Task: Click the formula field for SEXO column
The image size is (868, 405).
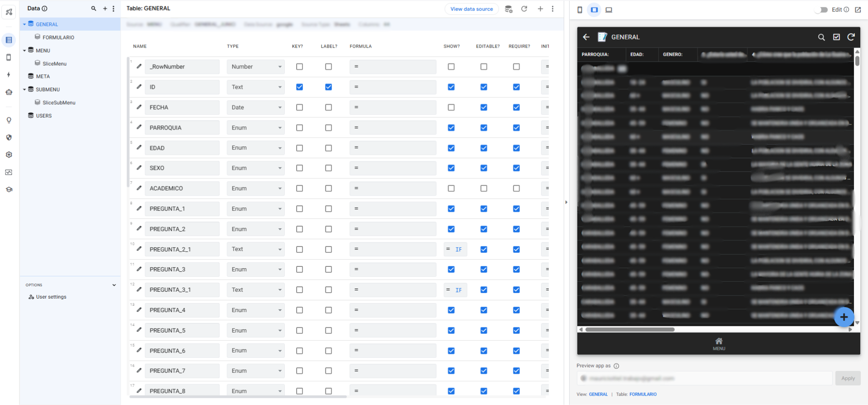Action: 392,168
